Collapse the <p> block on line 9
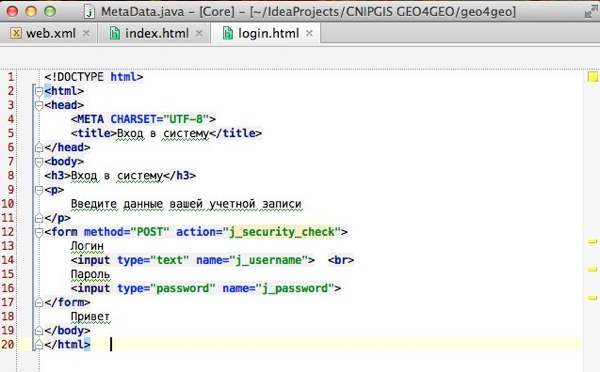This screenshot has height=372, width=600. (x=39, y=190)
